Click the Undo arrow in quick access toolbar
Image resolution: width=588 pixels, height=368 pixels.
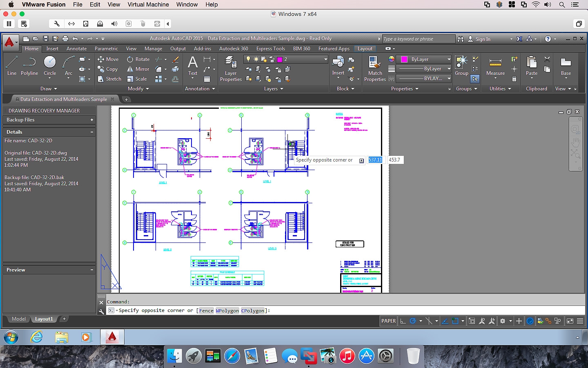coord(75,39)
